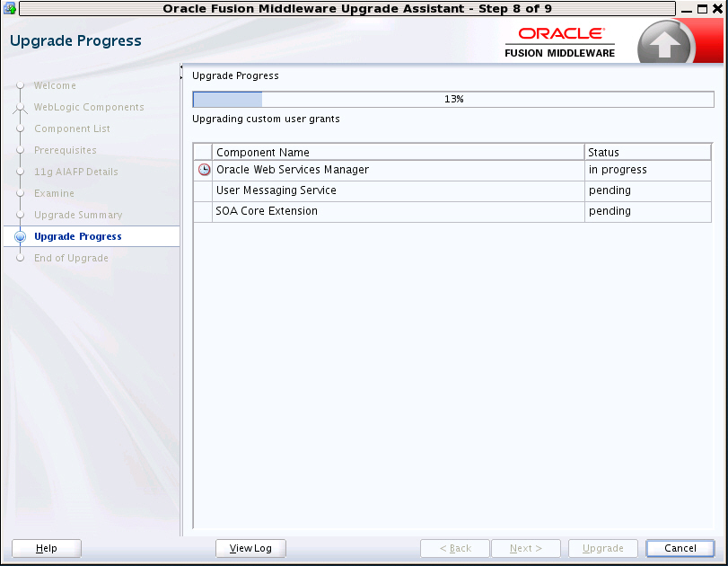The image size is (728, 566).
Task: Click the Upgrade Assistant window icon in title bar
Action: (x=9, y=8)
